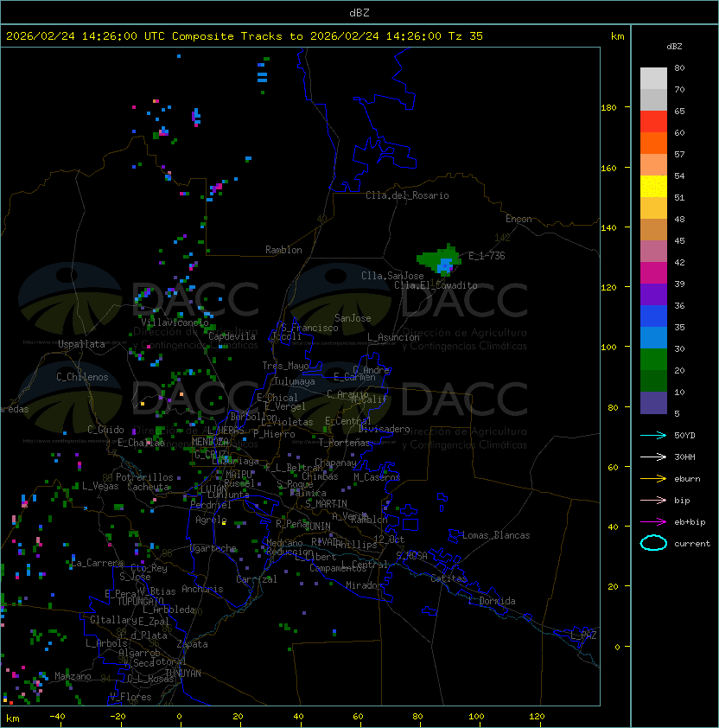719x728 pixels.
Task: Click the 'Capdevila' map label
Action: tap(232, 336)
